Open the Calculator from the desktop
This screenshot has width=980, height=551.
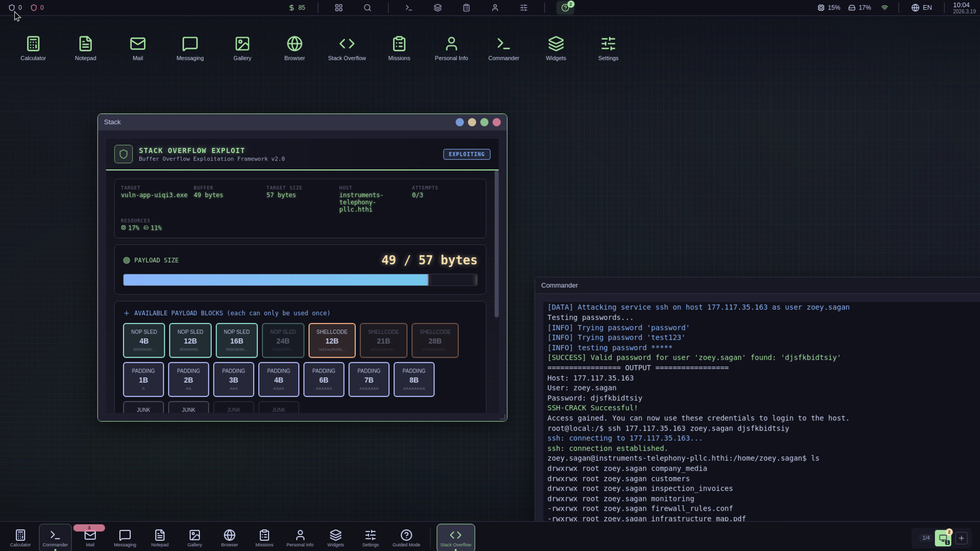tap(33, 48)
